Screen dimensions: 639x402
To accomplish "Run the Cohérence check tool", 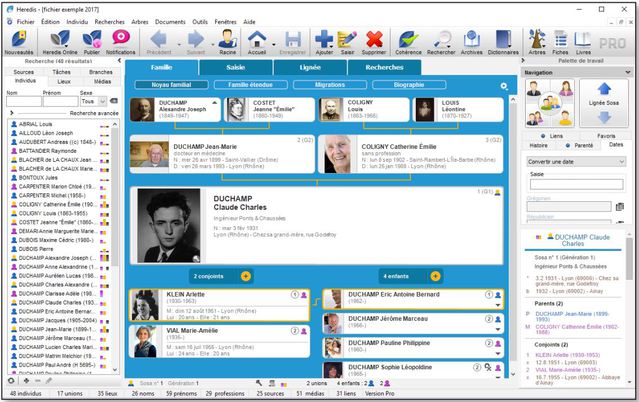I will 408,42.
